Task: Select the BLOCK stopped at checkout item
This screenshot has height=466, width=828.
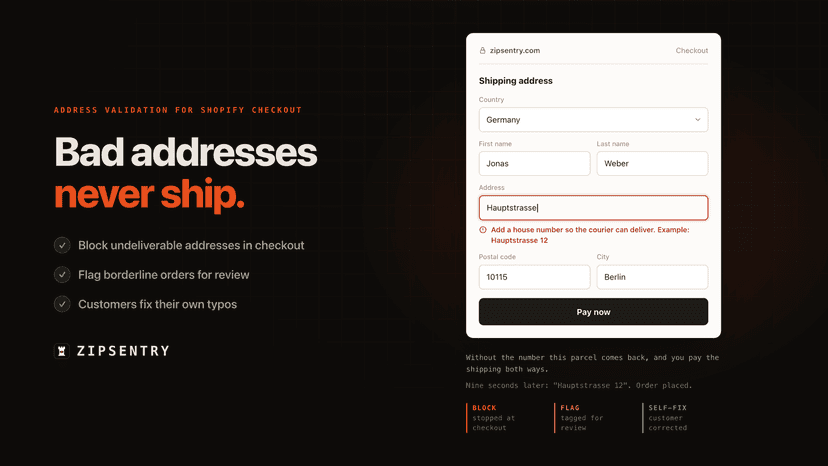Action: pyautogui.click(x=493, y=418)
